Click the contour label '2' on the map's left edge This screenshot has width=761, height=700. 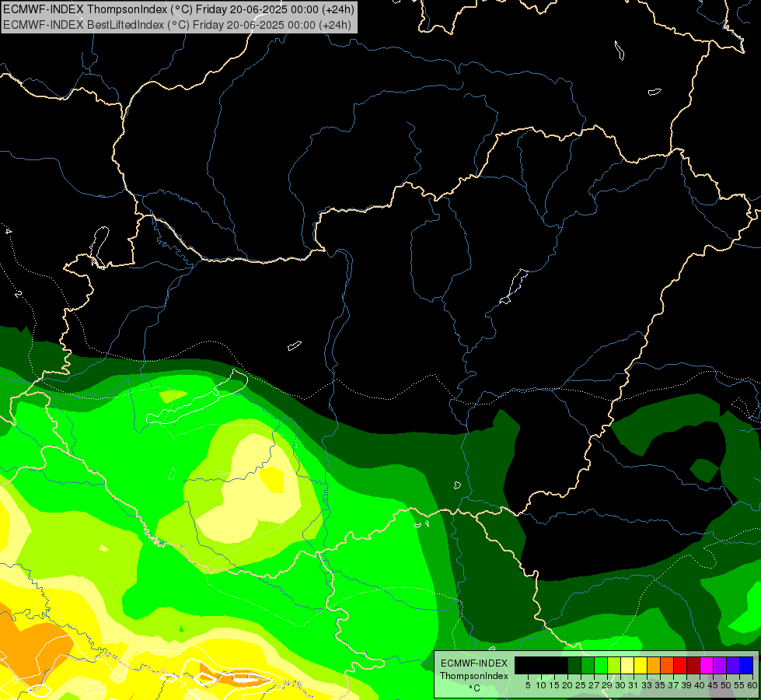19,294
